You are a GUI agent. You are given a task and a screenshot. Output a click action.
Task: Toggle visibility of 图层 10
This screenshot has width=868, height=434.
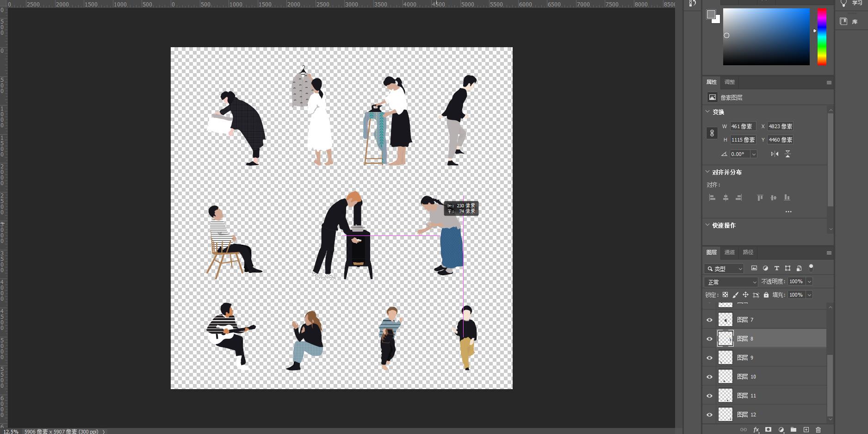point(709,377)
